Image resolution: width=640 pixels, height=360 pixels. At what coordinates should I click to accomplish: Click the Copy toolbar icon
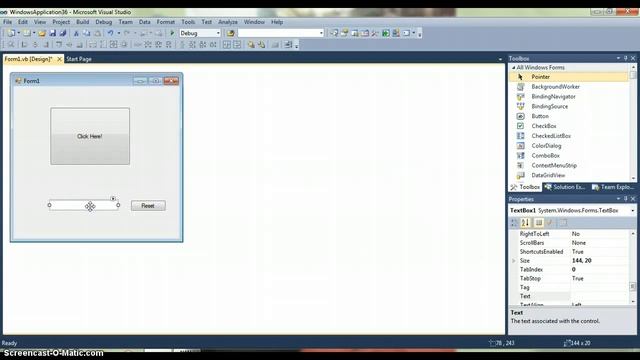(x=87, y=33)
